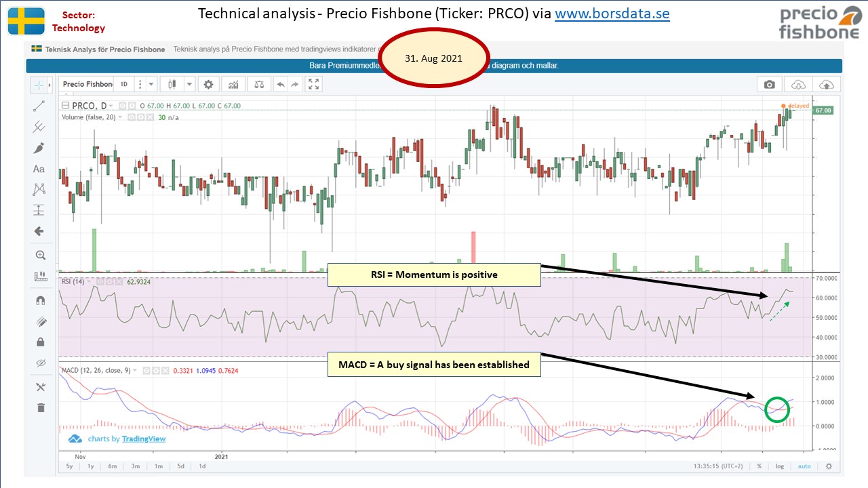Screen dimensions: 868x488
Task: Undo the last chart action
Action: pyautogui.click(x=281, y=84)
